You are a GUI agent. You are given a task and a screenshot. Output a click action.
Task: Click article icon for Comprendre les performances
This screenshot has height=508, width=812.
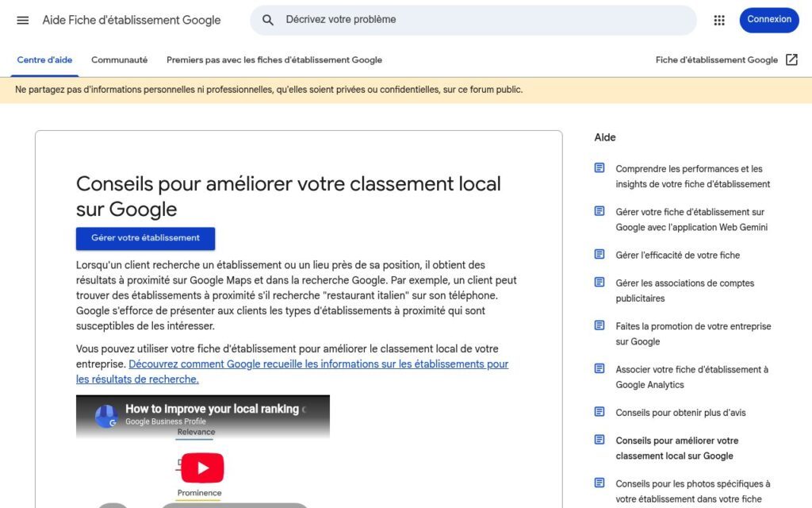(x=599, y=168)
